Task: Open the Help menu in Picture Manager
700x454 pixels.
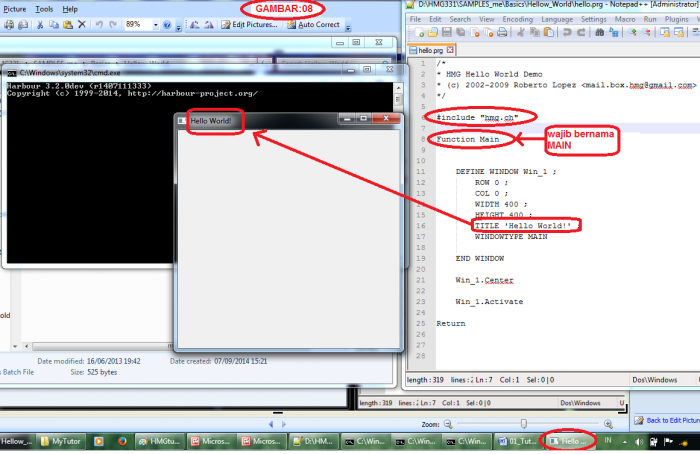Action: pos(70,8)
